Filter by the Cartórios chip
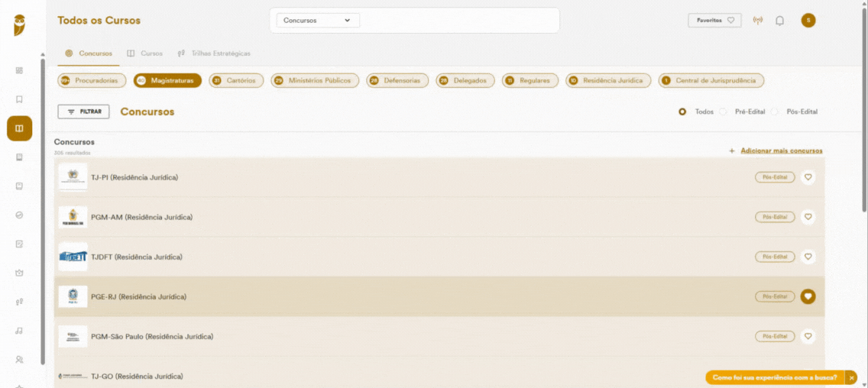 click(236, 81)
